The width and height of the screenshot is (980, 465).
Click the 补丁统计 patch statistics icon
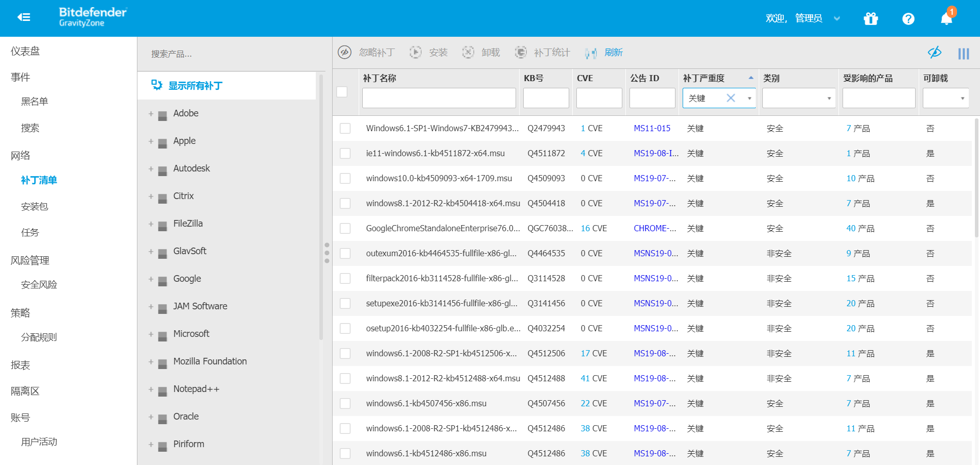[x=521, y=52]
